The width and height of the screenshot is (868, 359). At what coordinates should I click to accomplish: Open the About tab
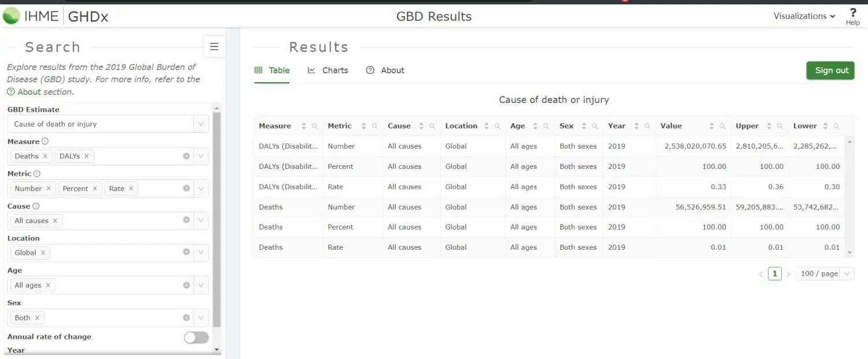pos(385,71)
